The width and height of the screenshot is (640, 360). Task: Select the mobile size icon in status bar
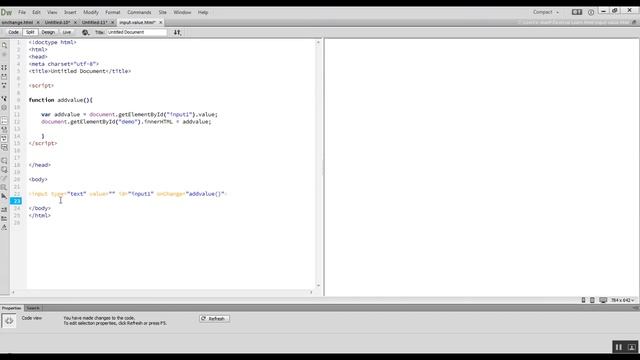[x=583, y=300]
